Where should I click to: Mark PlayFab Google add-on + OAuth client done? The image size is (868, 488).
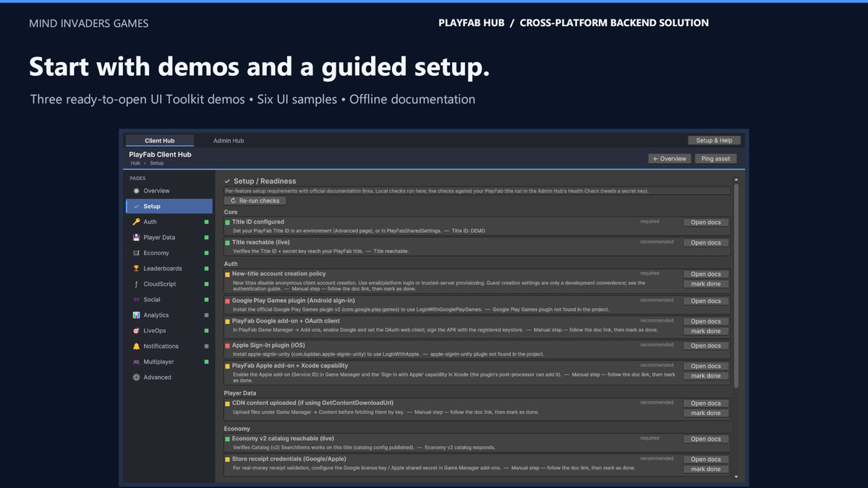click(x=706, y=331)
